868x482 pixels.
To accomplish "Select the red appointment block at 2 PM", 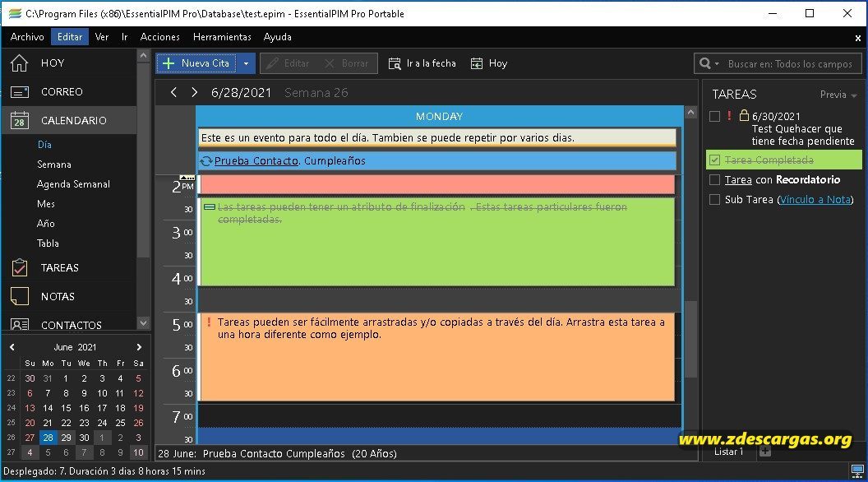I will tap(437, 184).
